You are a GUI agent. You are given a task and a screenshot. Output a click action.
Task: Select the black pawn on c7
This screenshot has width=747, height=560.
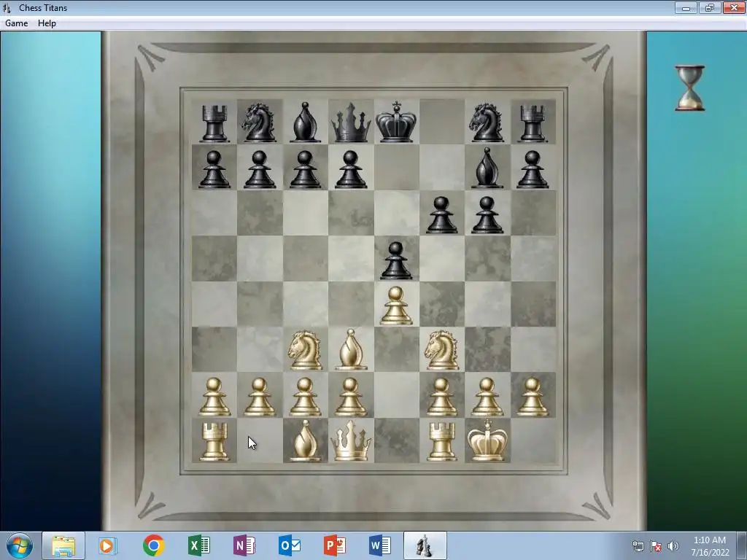pos(305,169)
